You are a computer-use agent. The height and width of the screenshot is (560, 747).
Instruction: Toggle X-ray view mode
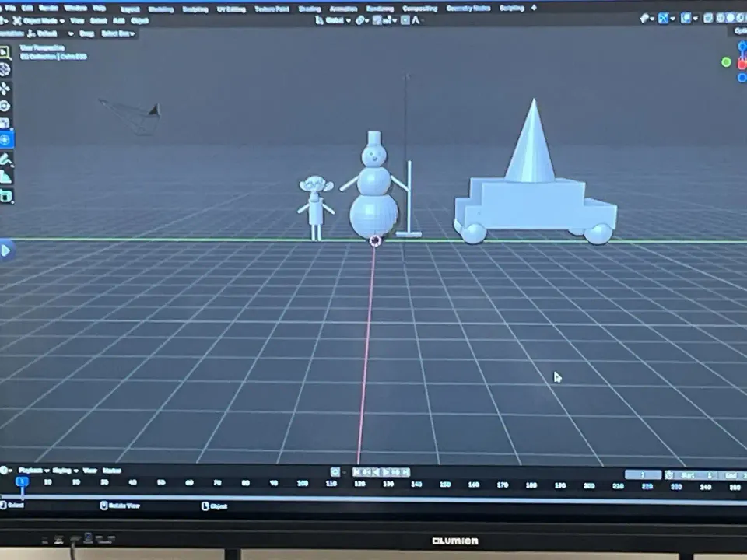pos(708,19)
